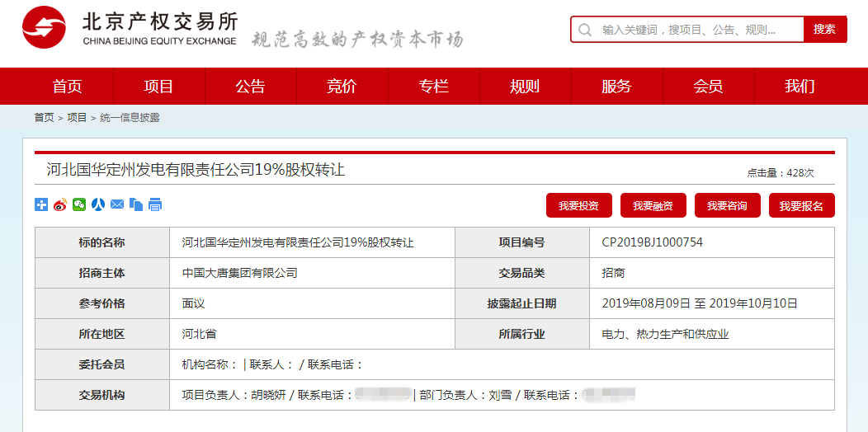Click the 招商 transaction category value
The width and height of the screenshot is (868, 432).
[613, 273]
